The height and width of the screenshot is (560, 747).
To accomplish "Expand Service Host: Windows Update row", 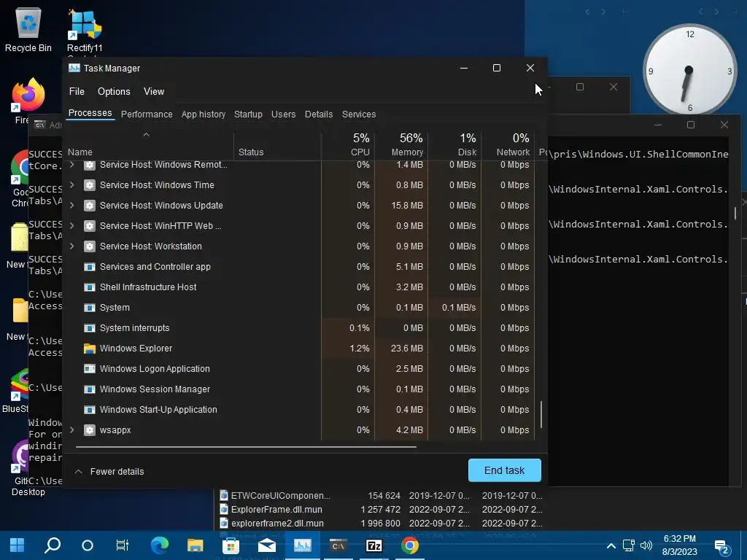I will 72,205.
